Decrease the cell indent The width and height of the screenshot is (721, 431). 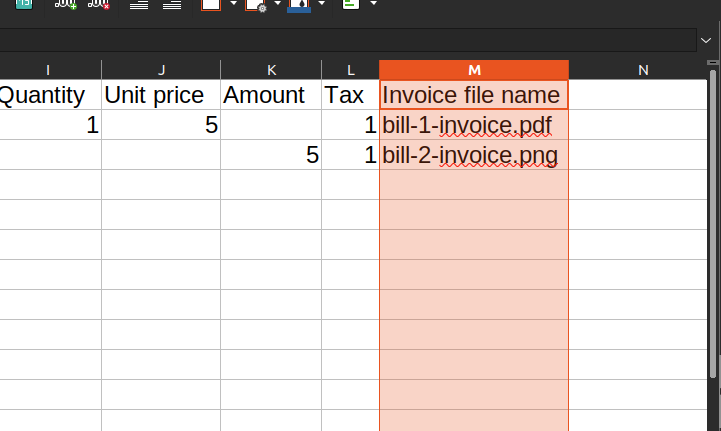click(172, 4)
